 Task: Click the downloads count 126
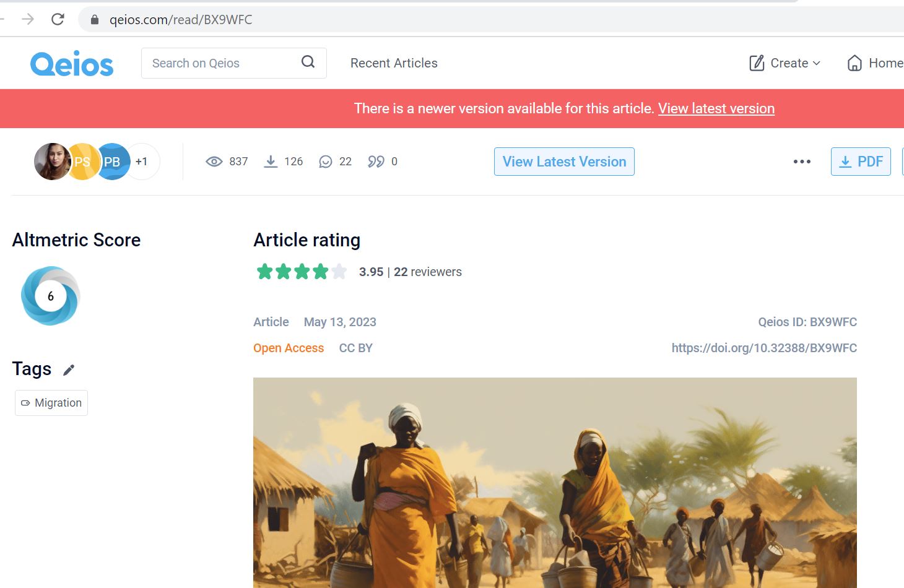click(293, 162)
